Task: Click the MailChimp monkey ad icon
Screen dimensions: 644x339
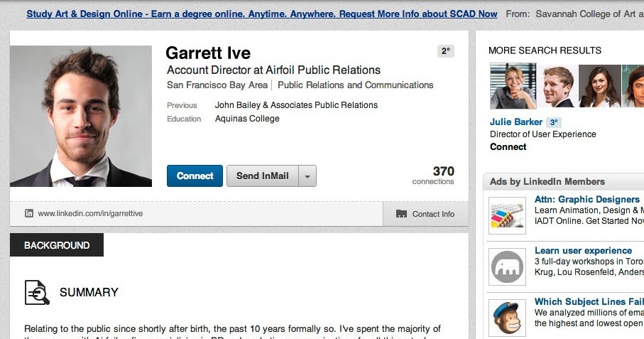Action: (x=507, y=318)
